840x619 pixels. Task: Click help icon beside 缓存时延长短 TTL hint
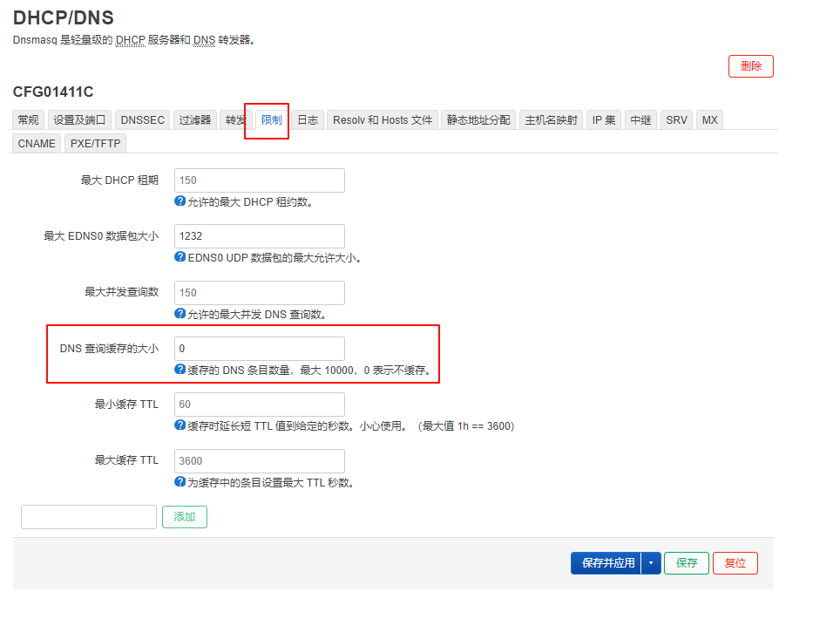[180, 425]
